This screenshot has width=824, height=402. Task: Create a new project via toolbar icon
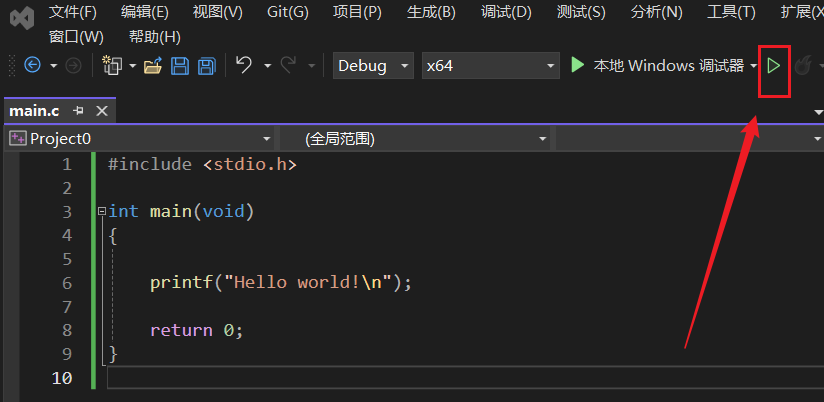tap(112, 65)
